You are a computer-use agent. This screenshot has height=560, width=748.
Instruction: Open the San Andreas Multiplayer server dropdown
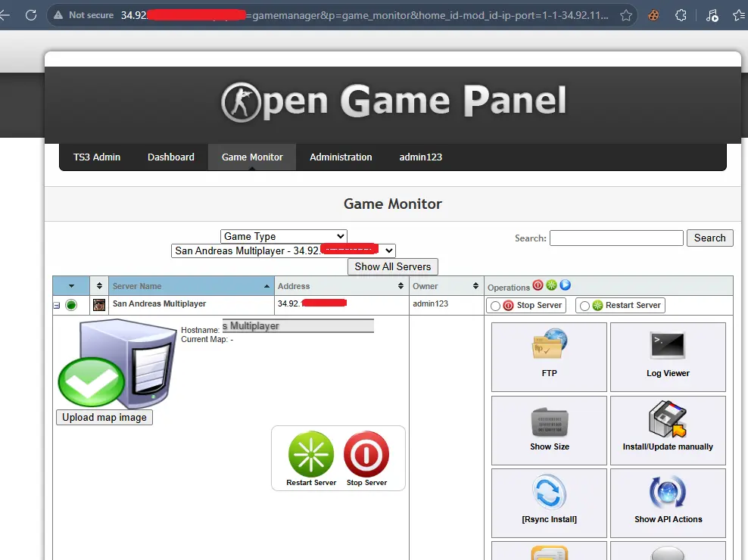click(x=283, y=250)
